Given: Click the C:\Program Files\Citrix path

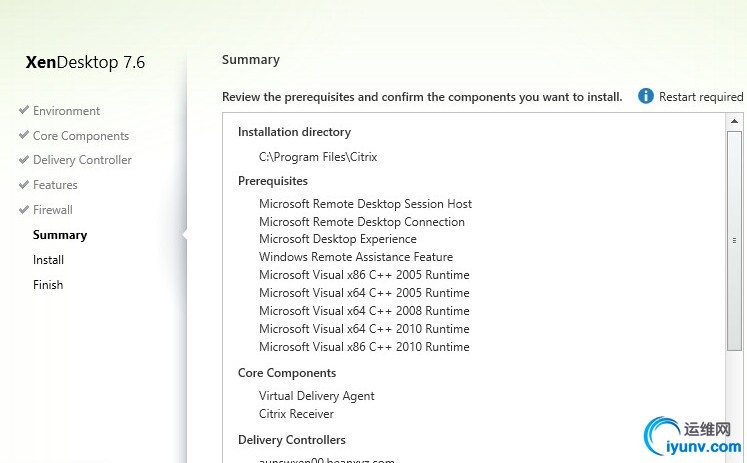Looking at the screenshot, I should (x=318, y=157).
